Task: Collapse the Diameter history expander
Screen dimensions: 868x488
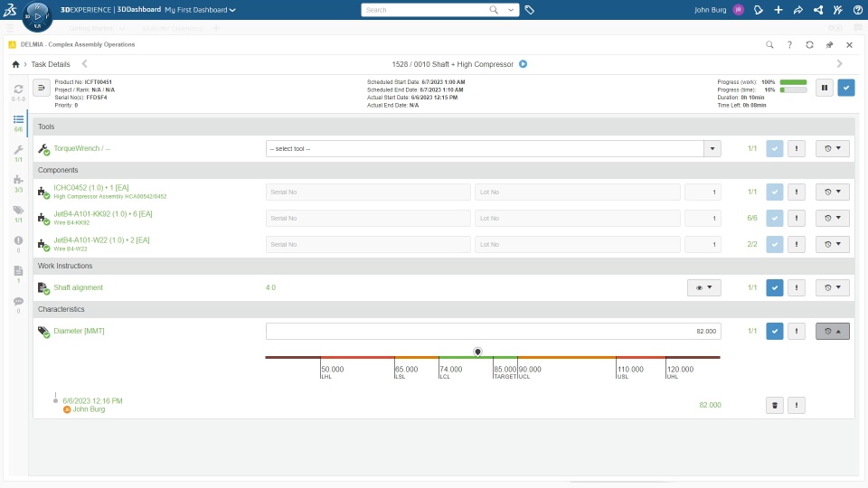Action: (833, 331)
